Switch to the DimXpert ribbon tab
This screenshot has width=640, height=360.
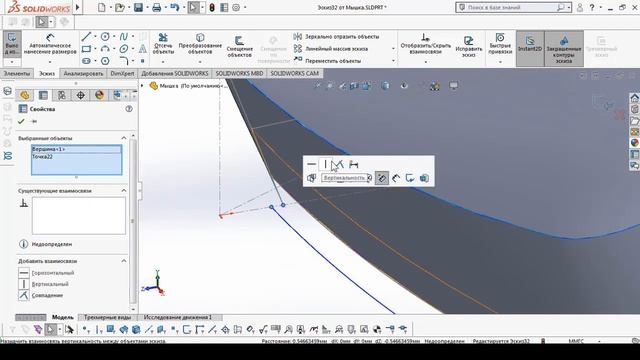tap(122, 73)
